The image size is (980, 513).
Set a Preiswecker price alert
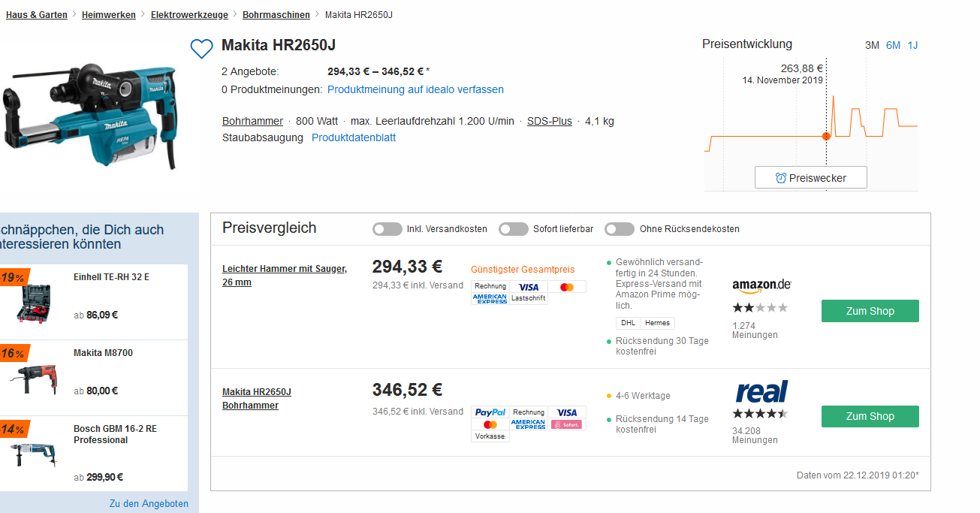(x=810, y=178)
